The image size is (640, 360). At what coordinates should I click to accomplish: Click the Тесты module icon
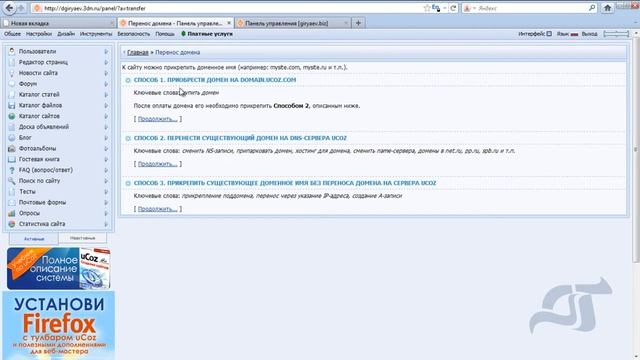12,191
